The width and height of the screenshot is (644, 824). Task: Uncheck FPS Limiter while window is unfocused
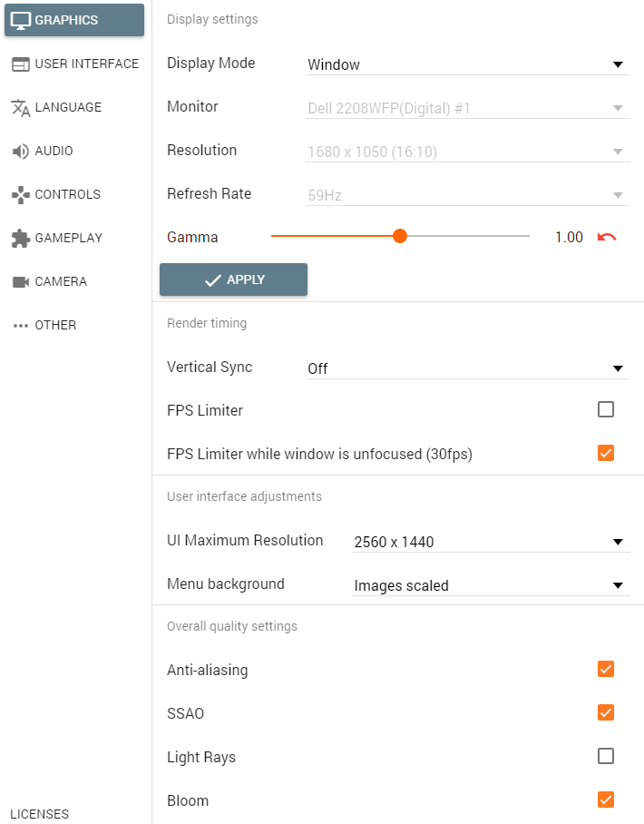click(x=606, y=453)
